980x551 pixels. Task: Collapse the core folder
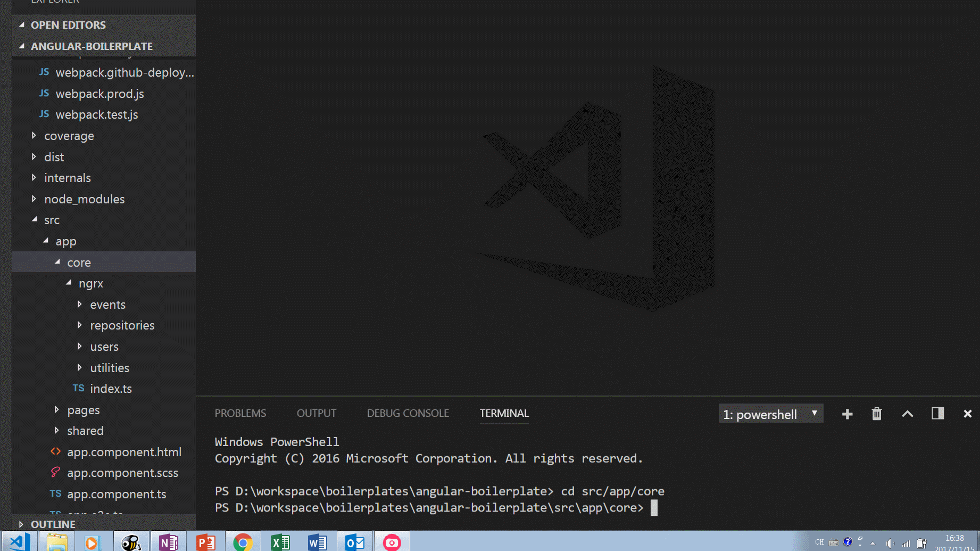coord(104,262)
